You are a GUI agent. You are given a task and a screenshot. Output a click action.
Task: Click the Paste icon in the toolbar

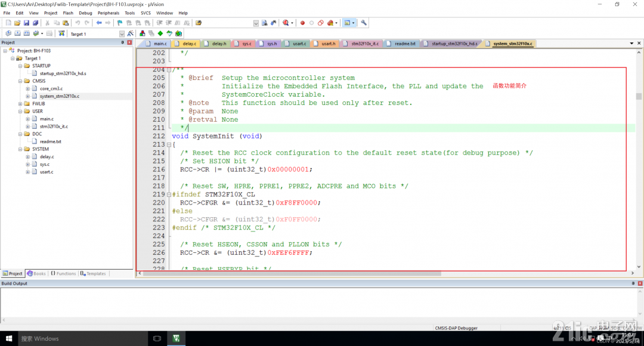click(x=66, y=23)
